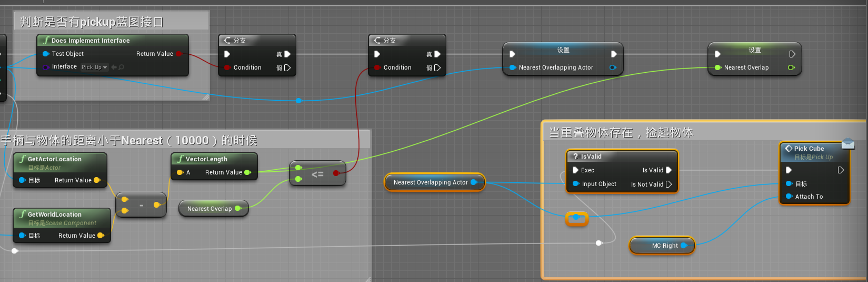Click the Attach To pin on Pick Cube
Viewport: 868px width, 282px height.
789,197
